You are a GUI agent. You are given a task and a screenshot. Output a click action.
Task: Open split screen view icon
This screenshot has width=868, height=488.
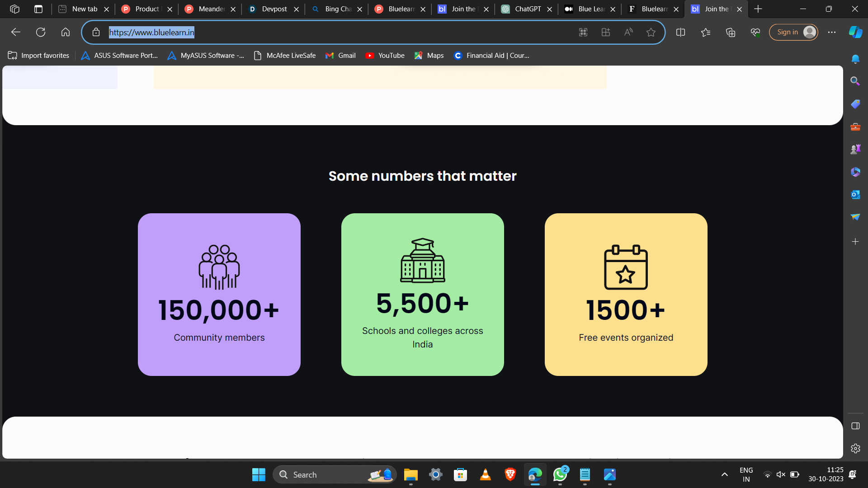[680, 32]
